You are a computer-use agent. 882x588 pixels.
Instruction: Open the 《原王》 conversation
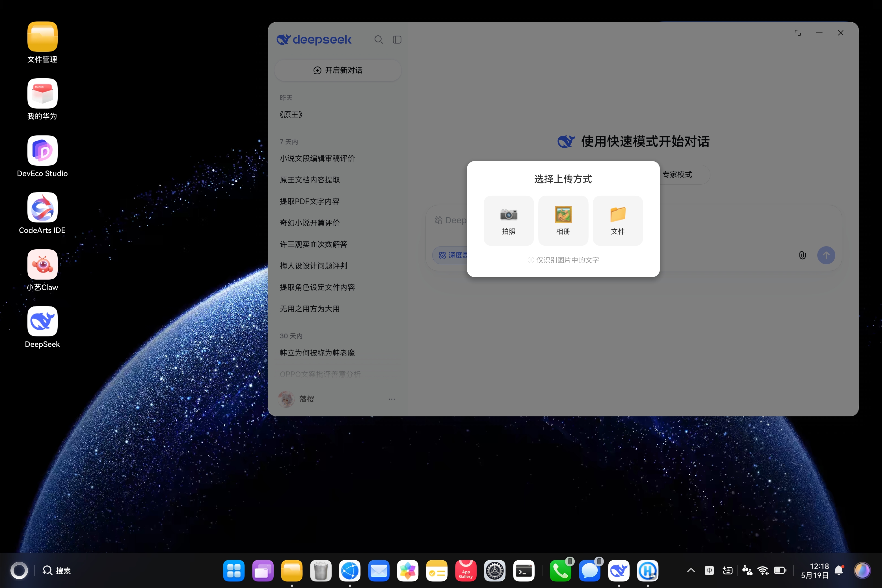point(338,114)
